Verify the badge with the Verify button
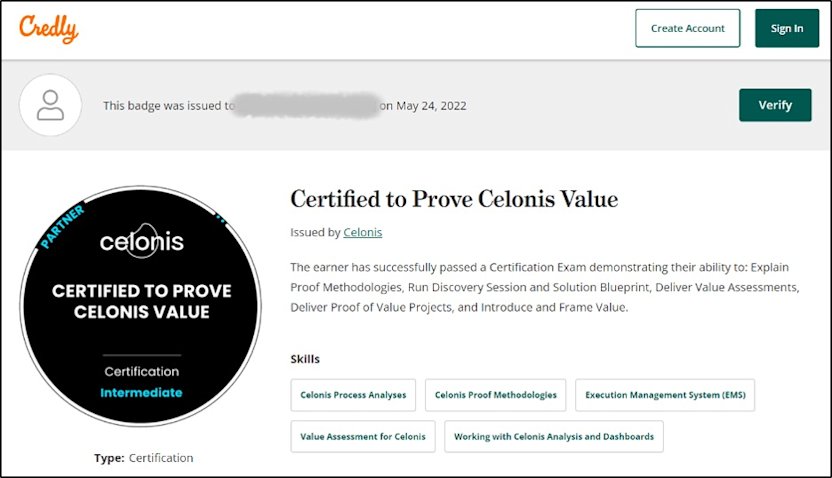 click(x=775, y=105)
